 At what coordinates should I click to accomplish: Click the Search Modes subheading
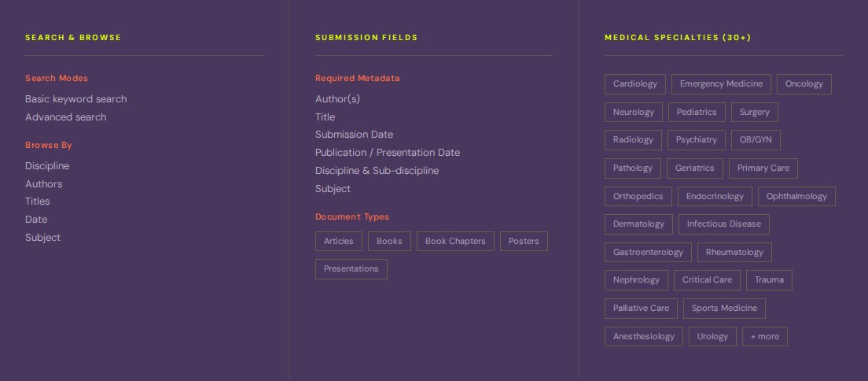(57, 78)
